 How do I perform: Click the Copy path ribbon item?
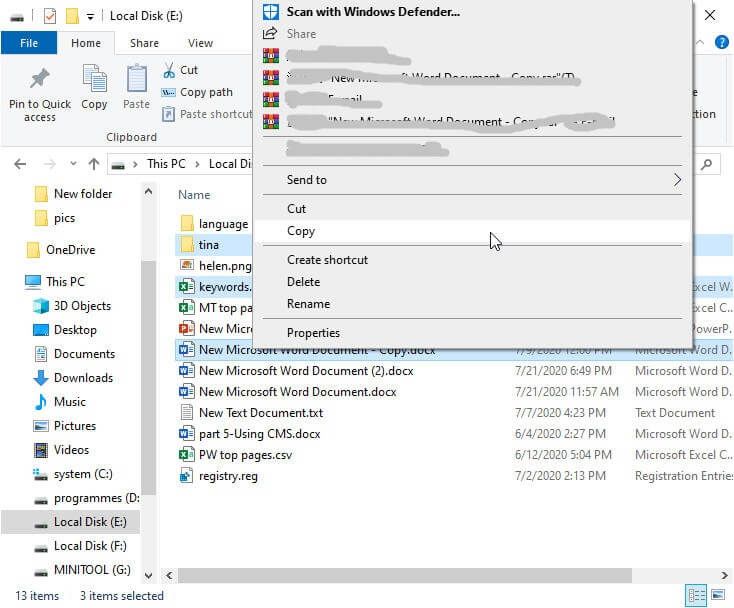tap(197, 92)
